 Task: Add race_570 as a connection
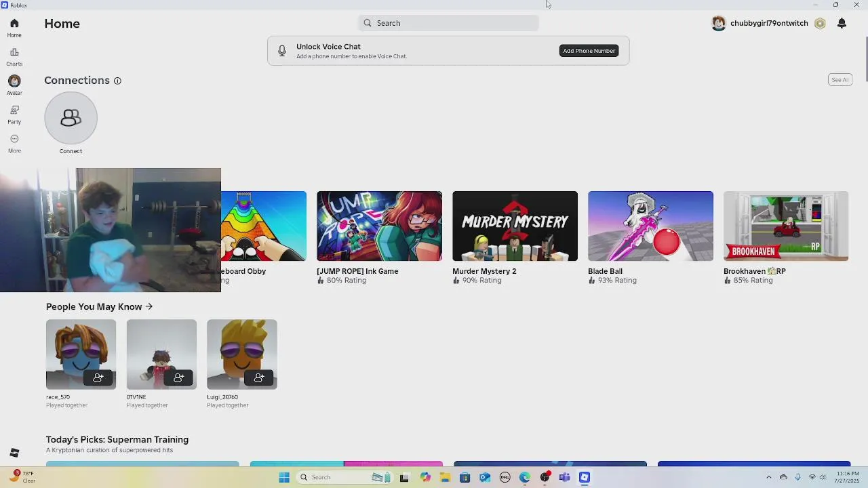click(98, 378)
